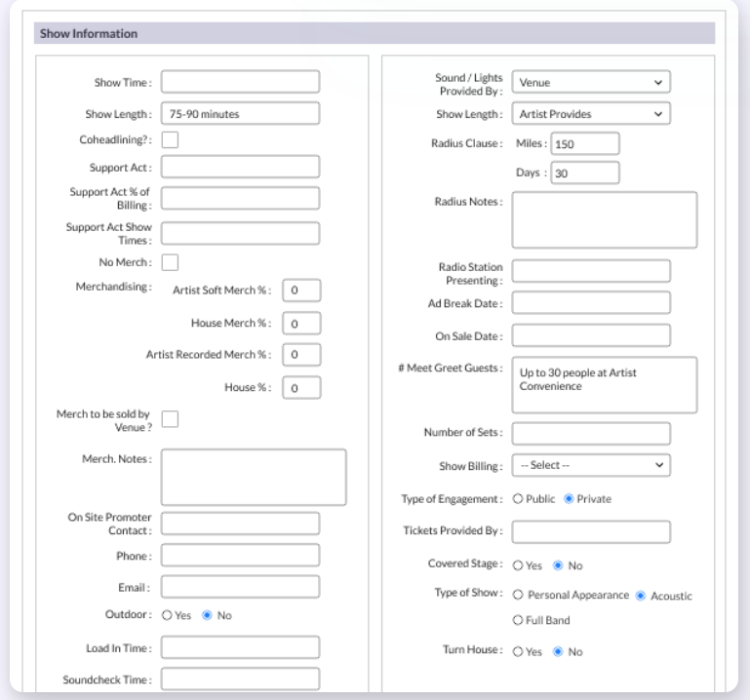Click the Meet Greet Guests text area
This screenshot has width=750, height=700.
[x=605, y=385]
